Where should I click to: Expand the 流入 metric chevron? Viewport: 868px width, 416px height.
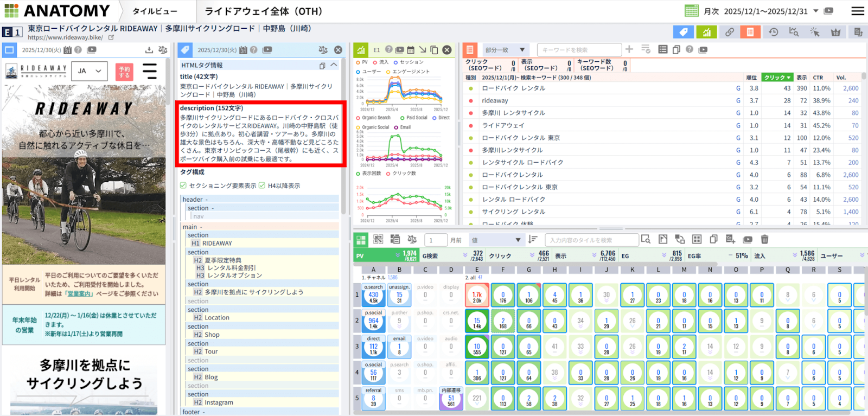[795, 255]
